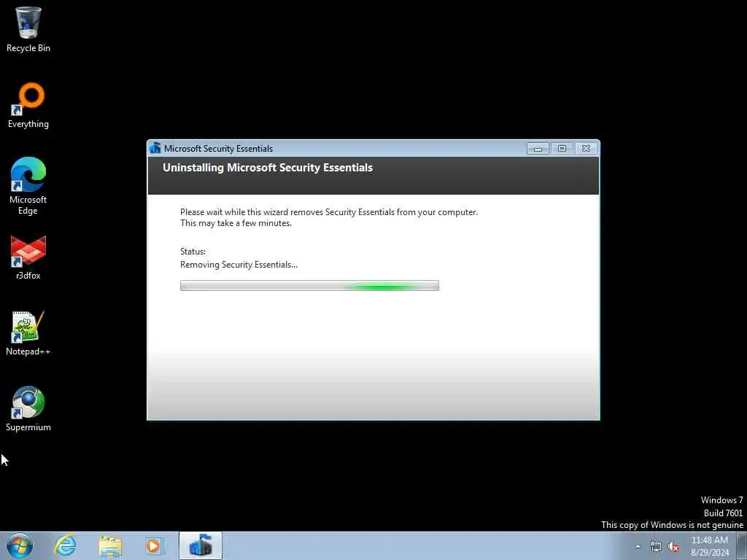
Task: Open the Recycle Bin desktop icon
Action: click(x=28, y=29)
